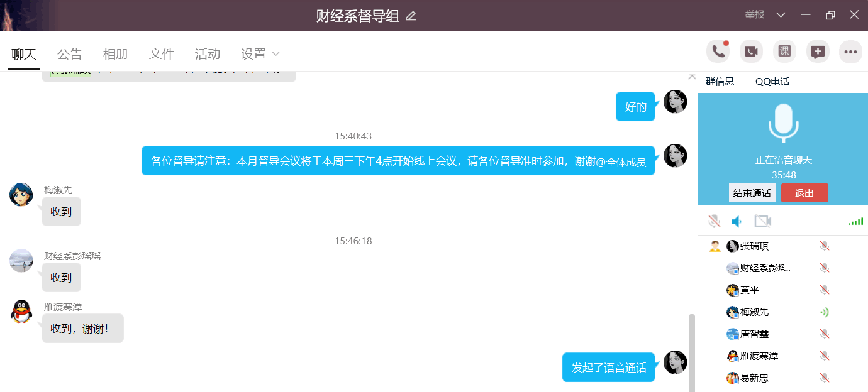Viewport: 868px width, 392px height.
Task: Switch to the QQ电话 tab
Action: [x=772, y=82]
